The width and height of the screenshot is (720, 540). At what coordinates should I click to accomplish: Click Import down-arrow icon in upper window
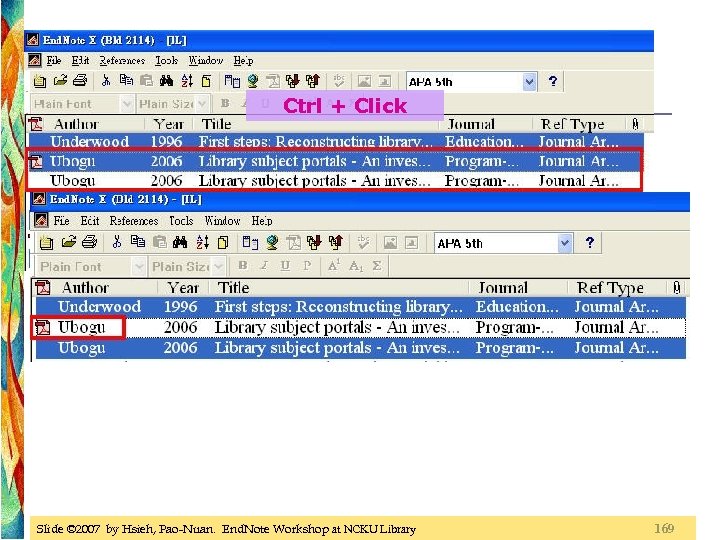292,81
